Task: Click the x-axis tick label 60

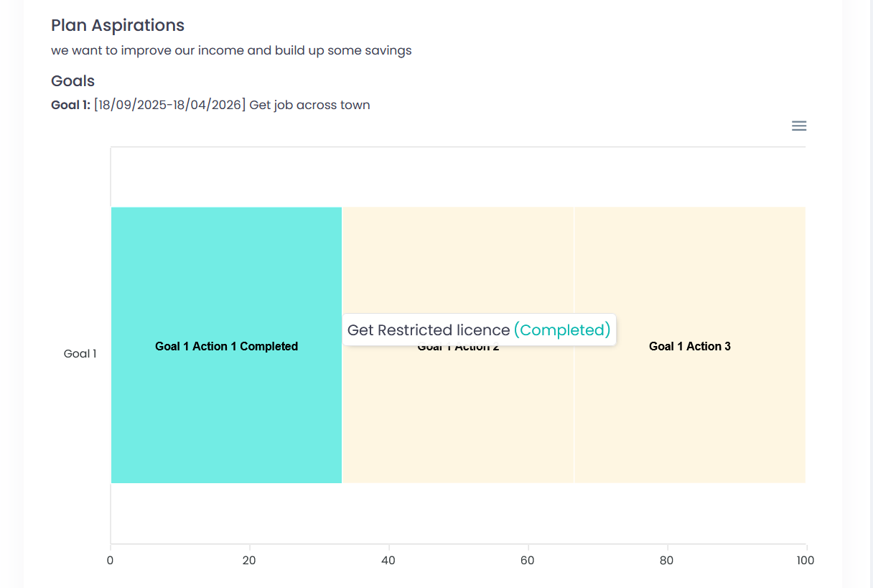Action: (528, 561)
